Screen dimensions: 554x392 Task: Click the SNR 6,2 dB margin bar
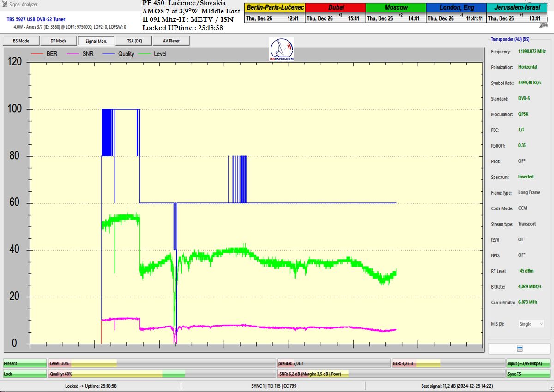coord(390,374)
